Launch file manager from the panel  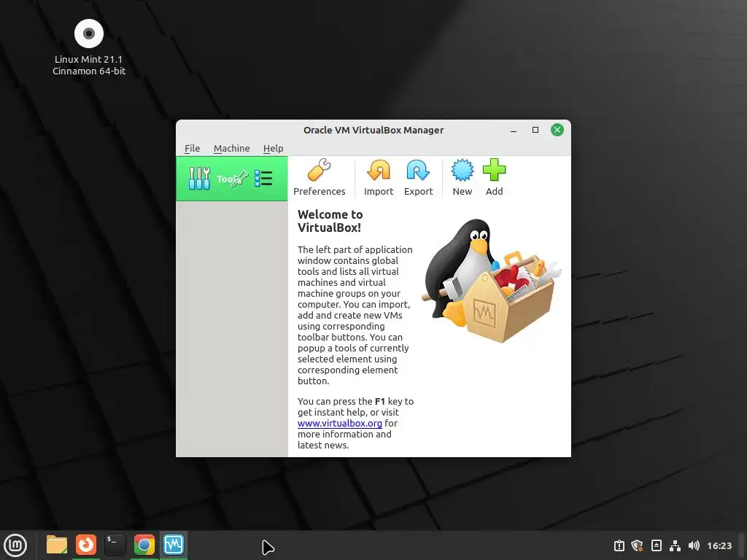(57, 545)
